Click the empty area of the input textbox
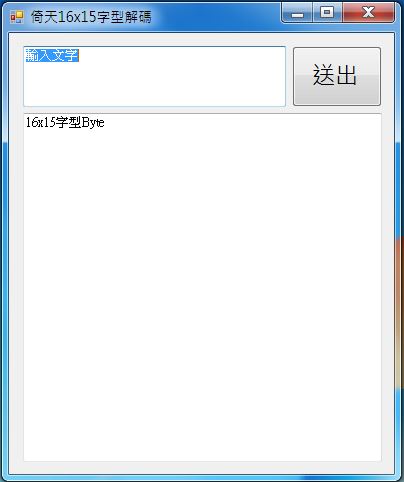 [155, 85]
